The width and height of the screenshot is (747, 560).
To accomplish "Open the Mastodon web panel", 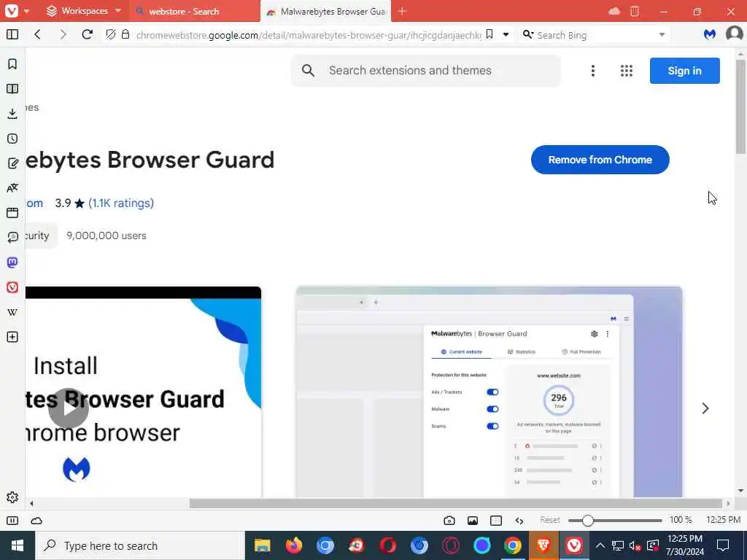I will 12,262.
